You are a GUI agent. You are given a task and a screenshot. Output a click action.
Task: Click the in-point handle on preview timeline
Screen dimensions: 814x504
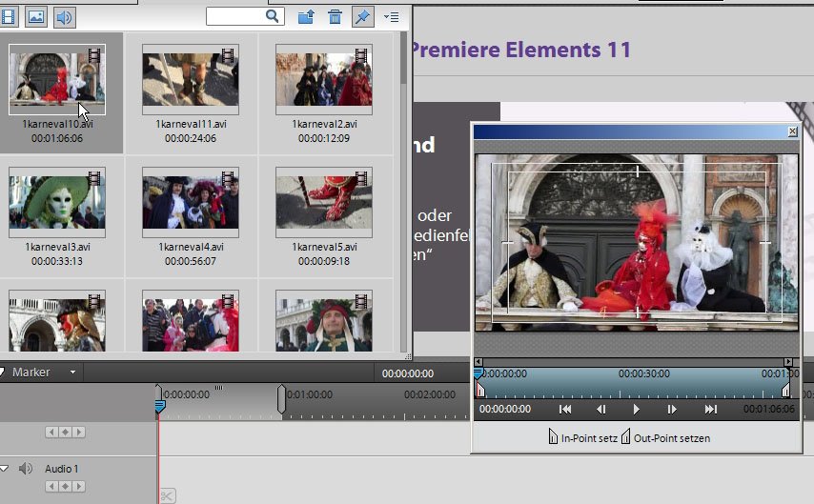pyautogui.click(x=480, y=390)
